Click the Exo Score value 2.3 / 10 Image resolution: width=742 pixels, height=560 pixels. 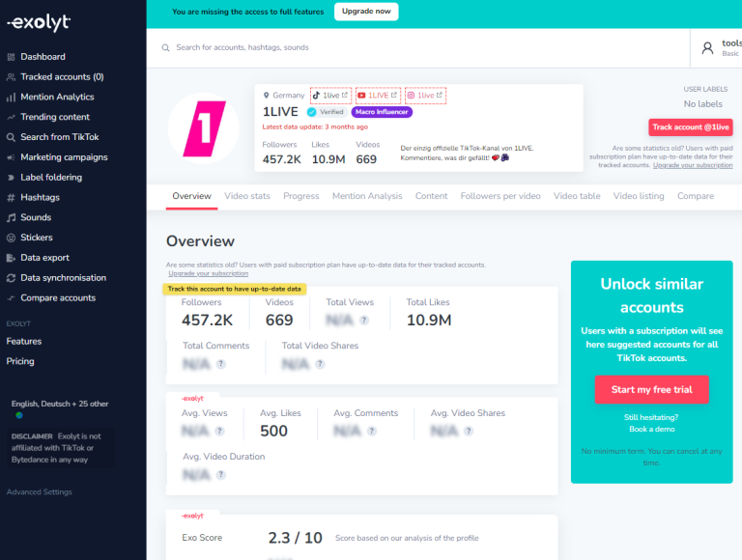[295, 538]
